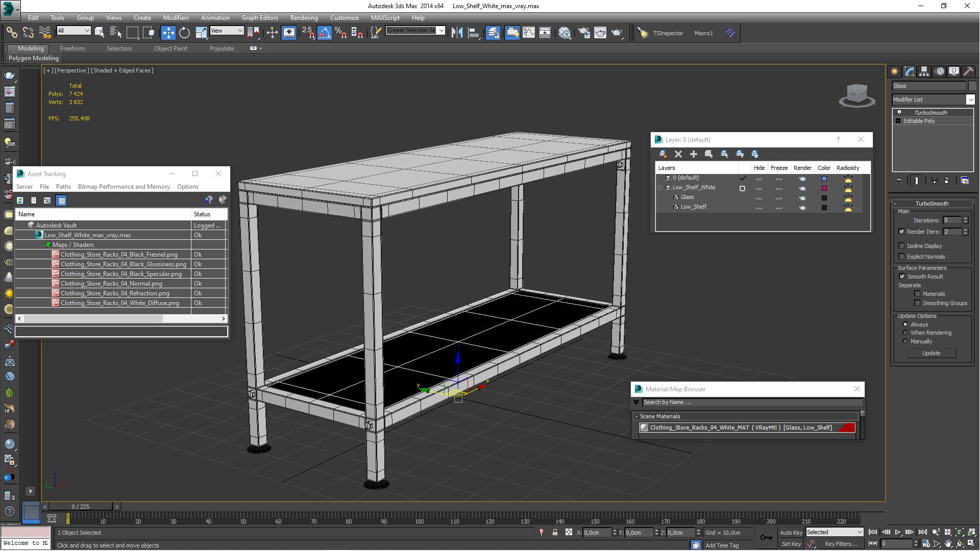The width and height of the screenshot is (980, 551).
Task: Select the When Rendering update option
Action: point(905,333)
